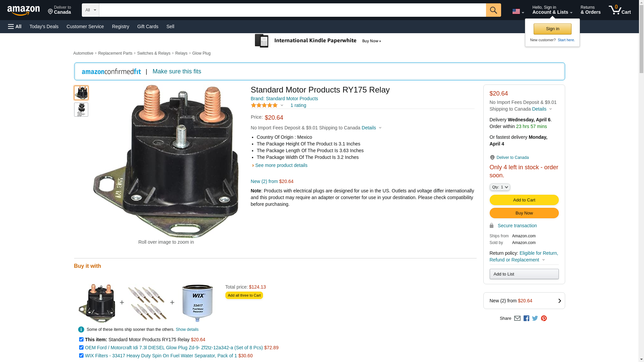Open the All hamburger menu
This screenshot has height=362, width=644.
(x=15, y=26)
